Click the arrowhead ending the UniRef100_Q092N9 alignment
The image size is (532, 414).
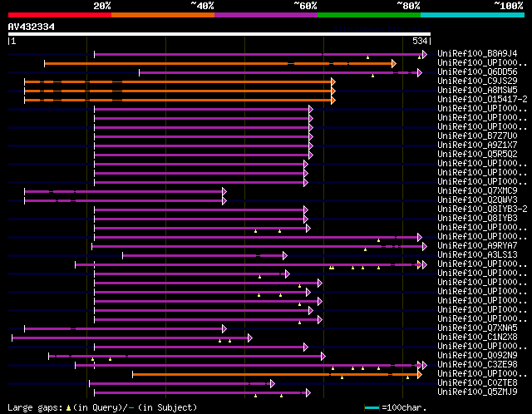pos(323,357)
